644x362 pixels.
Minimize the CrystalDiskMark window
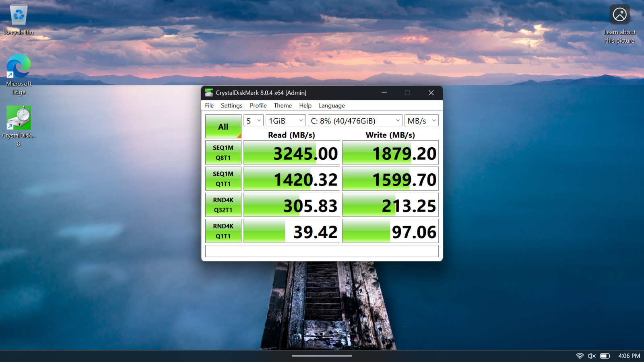384,93
